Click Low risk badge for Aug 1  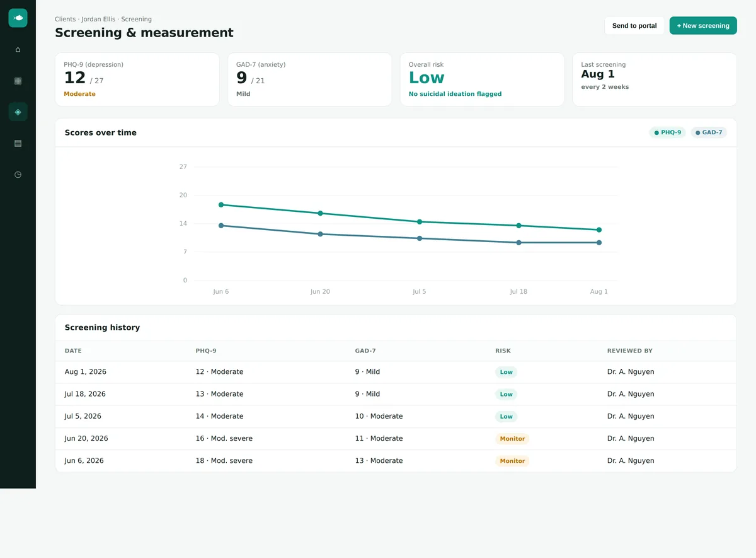coord(506,372)
